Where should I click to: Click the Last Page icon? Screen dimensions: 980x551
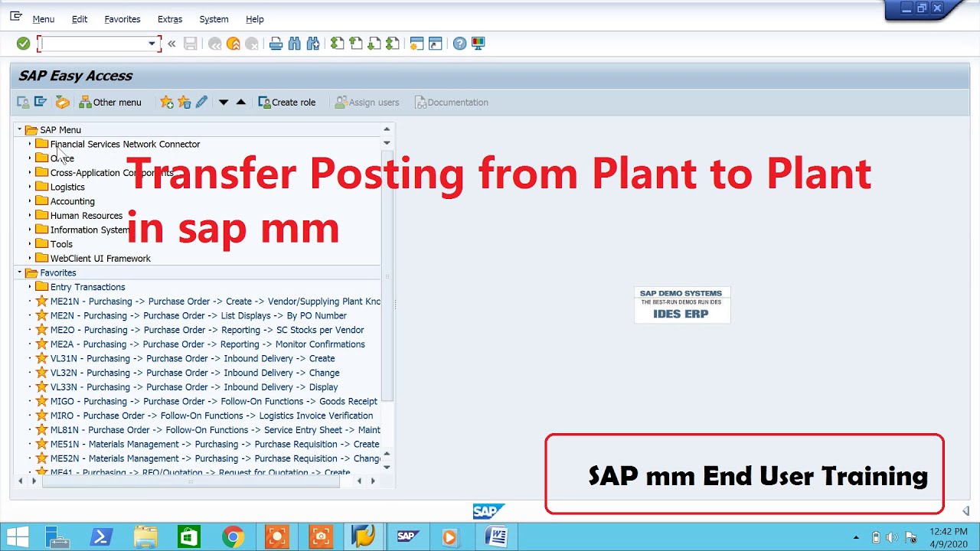(x=393, y=44)
